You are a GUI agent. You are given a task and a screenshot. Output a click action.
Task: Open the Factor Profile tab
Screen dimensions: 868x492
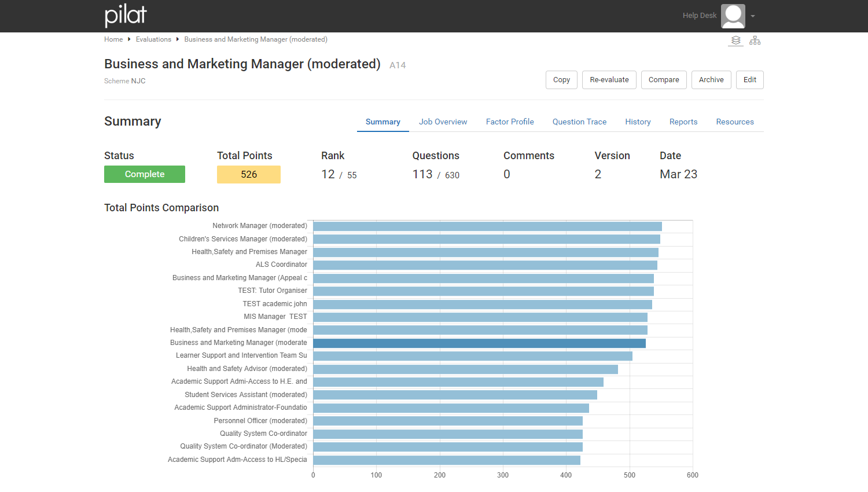pos(510,122)
